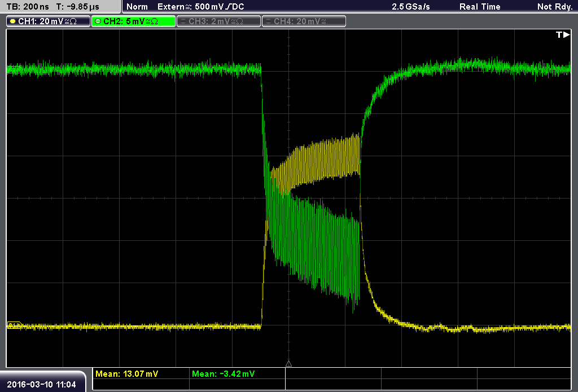This screenshot has height=392, width=578.
Task: Click the date stamp 2016-03-10 11:04
Action: point(41,385)
